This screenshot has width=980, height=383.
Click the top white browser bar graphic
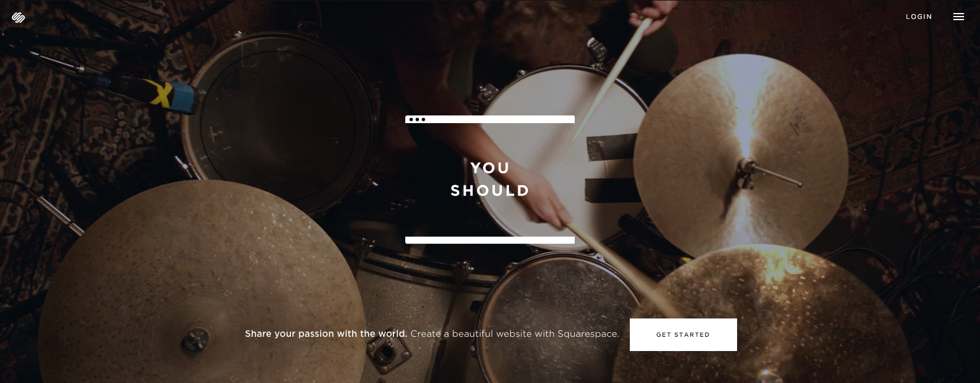click(x=490, y=120)
